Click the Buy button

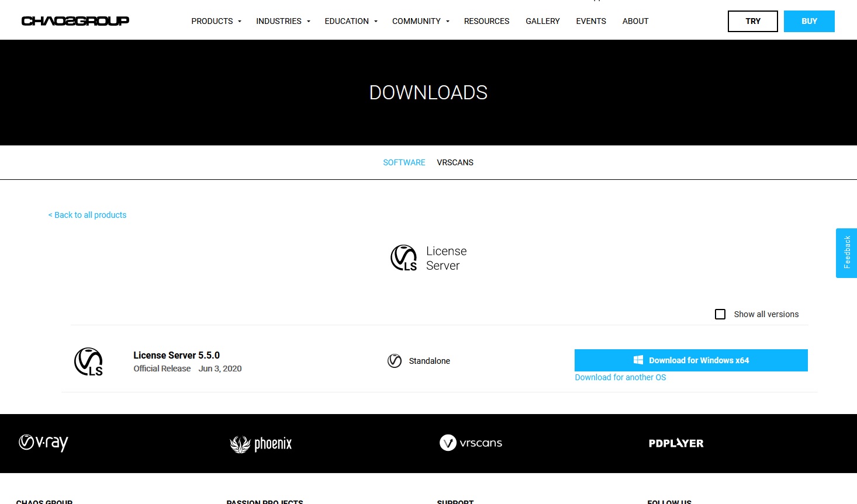tap(809, 21)
